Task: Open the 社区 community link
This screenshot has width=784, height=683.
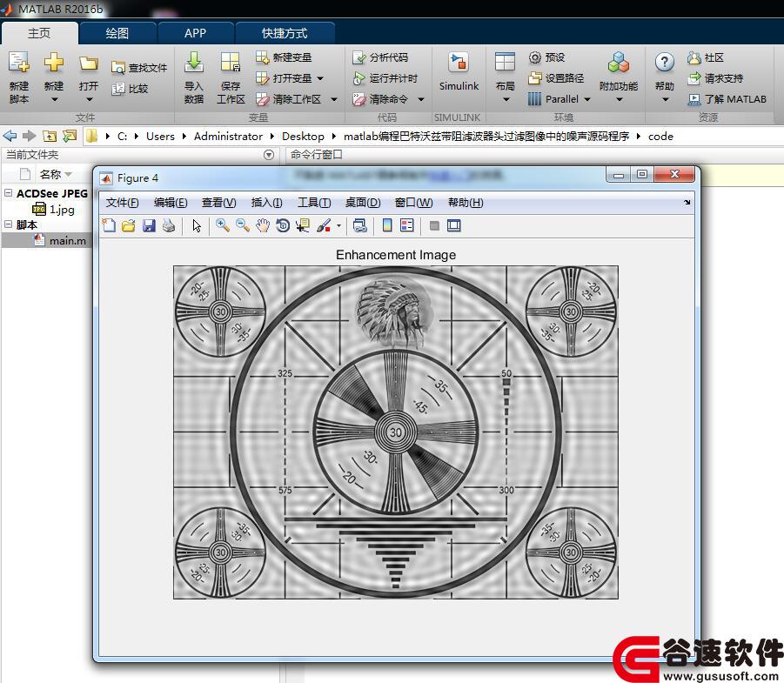Action: pyautogui.click(x=706, y=57)
